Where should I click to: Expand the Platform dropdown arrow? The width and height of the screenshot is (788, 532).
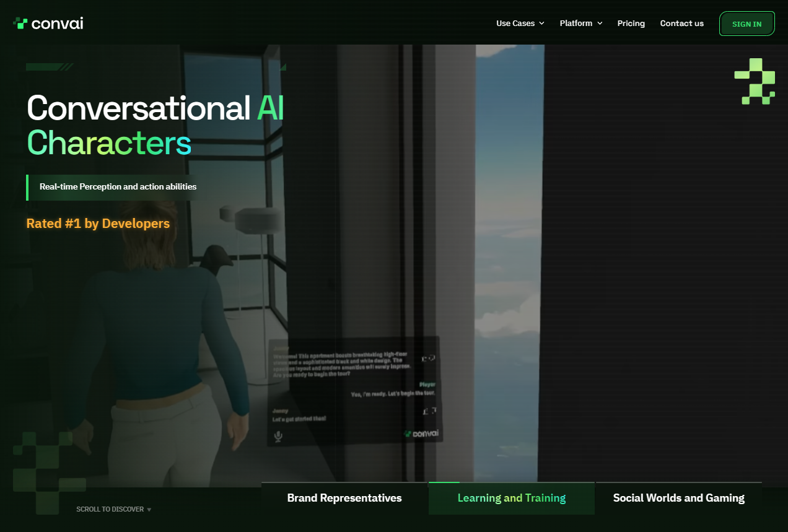pos(600,24)
